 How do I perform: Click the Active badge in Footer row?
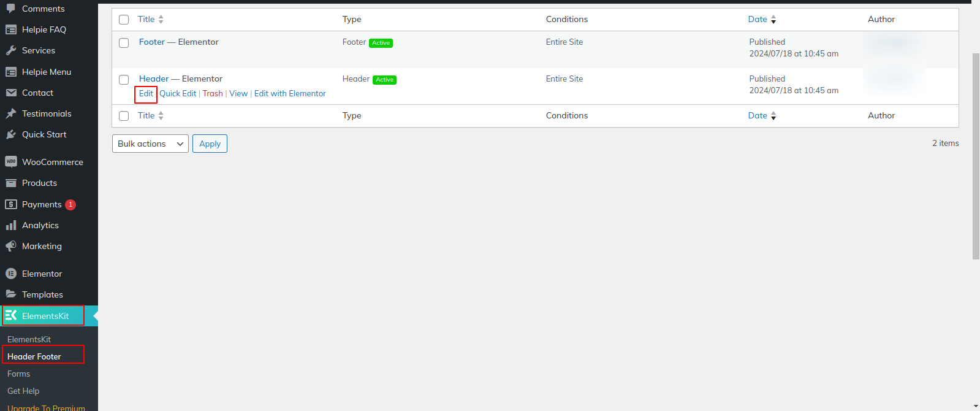[381, 43]
